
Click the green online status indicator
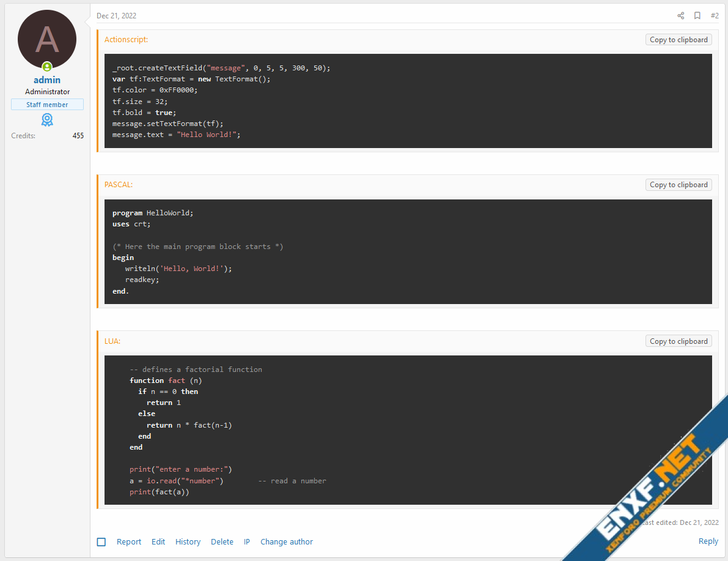click(47, 67)
